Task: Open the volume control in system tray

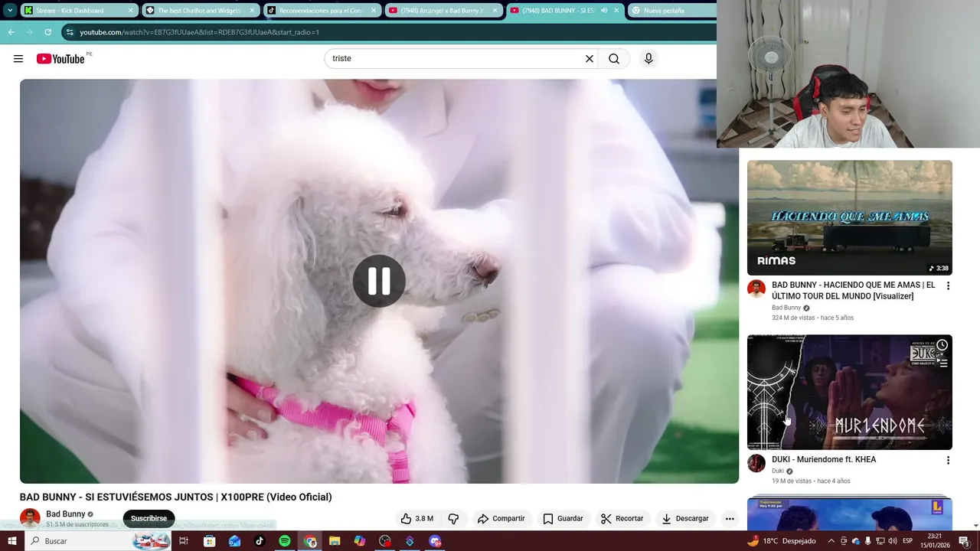Action: coord(893,541)
